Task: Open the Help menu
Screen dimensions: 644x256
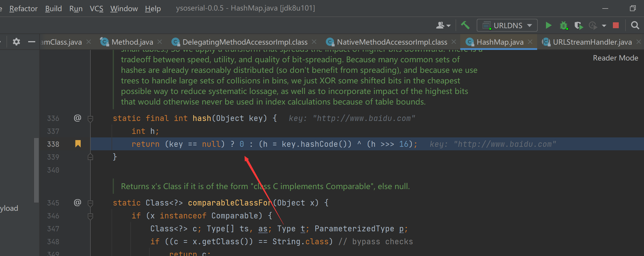Action: coord(153,9)
